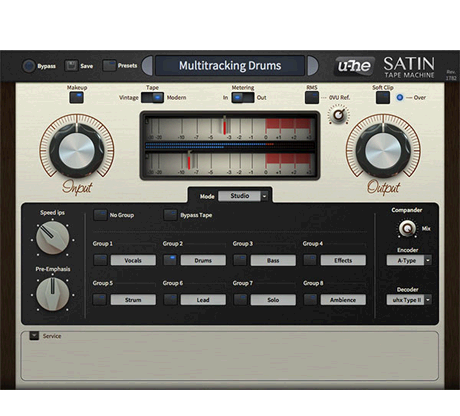Toggle Group 2 selector button

pyautogui.click(x=170, y=260)
